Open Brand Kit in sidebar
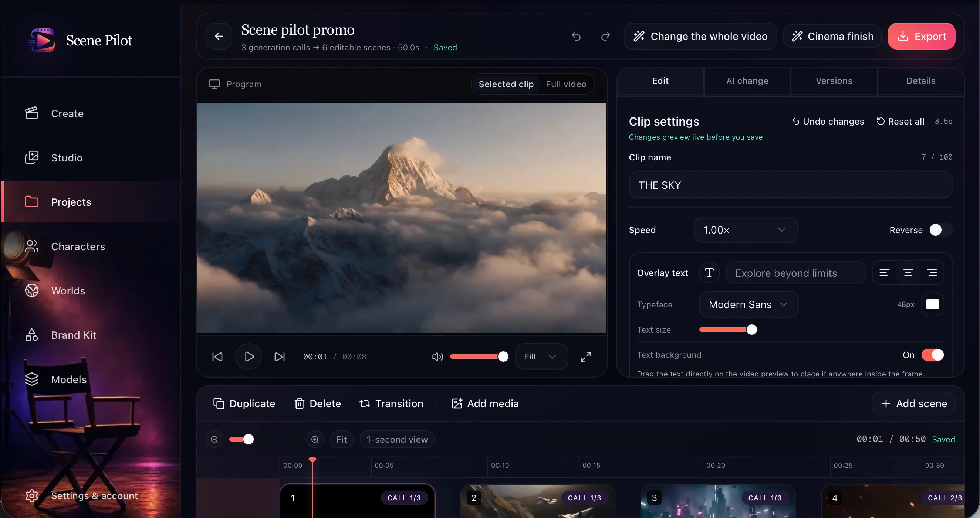The image size is (980, 518). (91, 335)
